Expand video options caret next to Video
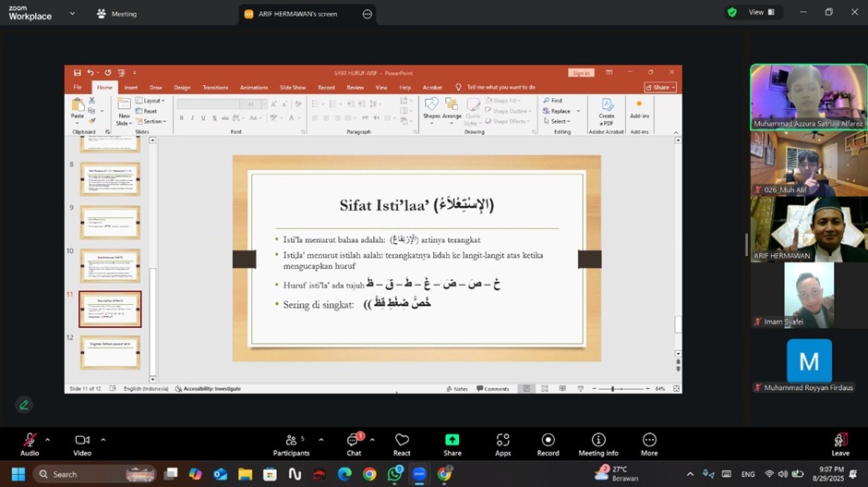This screenshot has height=487, width=868. [x=102, y=440]
